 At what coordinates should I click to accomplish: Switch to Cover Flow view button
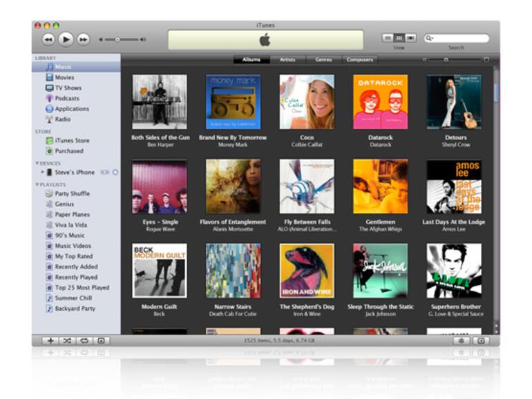coord(411,38)
